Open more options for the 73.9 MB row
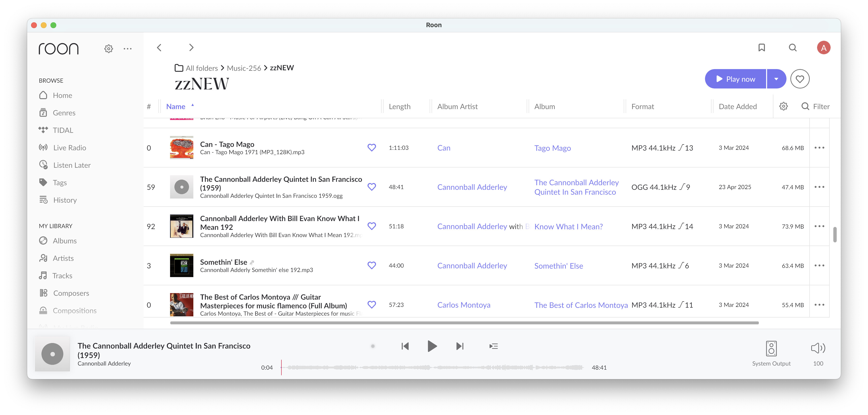The image size is (868, 415). click(819, 226)
